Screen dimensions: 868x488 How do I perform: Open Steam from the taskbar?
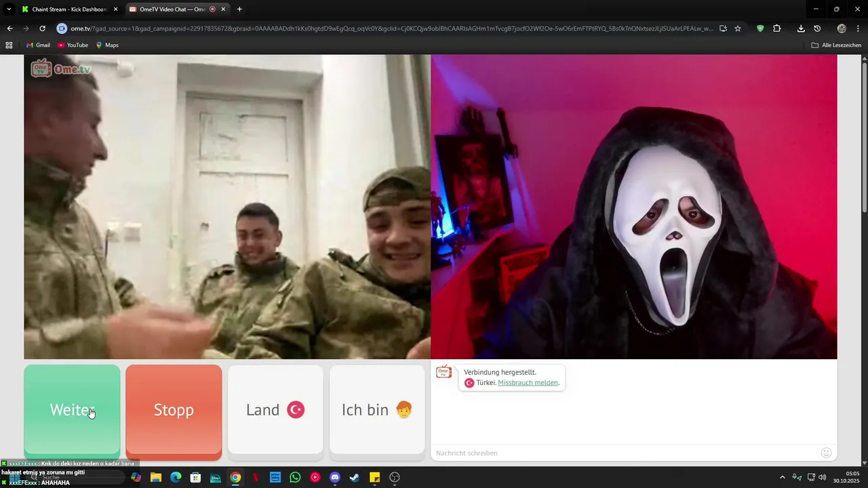tap(355, 477)
